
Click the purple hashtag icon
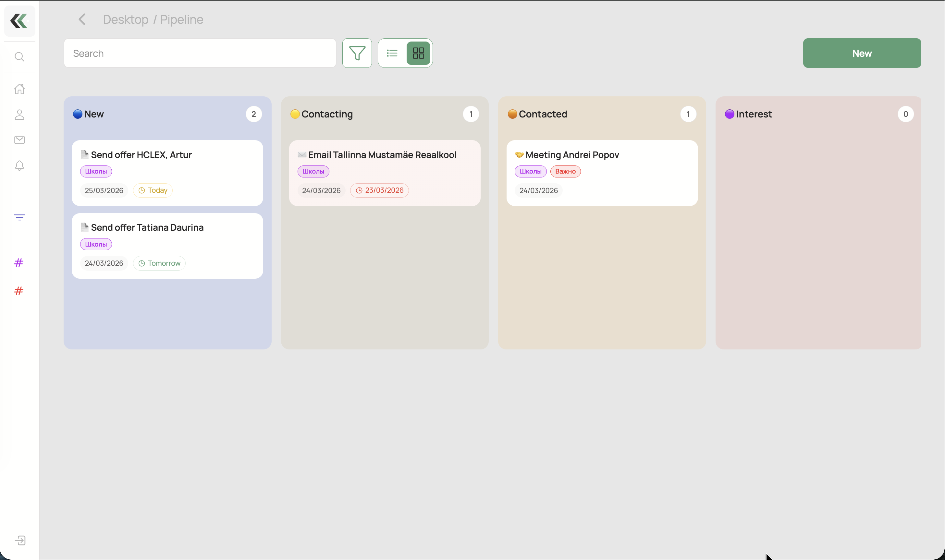(x=18, y=262)
